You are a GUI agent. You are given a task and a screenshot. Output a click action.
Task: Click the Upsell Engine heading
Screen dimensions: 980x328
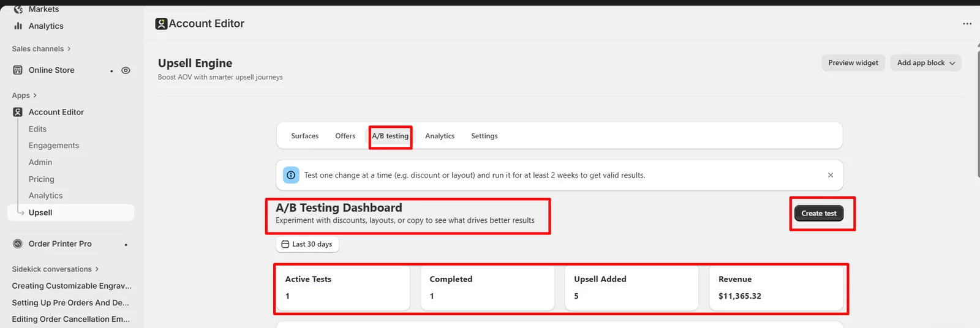pos(195,63)
